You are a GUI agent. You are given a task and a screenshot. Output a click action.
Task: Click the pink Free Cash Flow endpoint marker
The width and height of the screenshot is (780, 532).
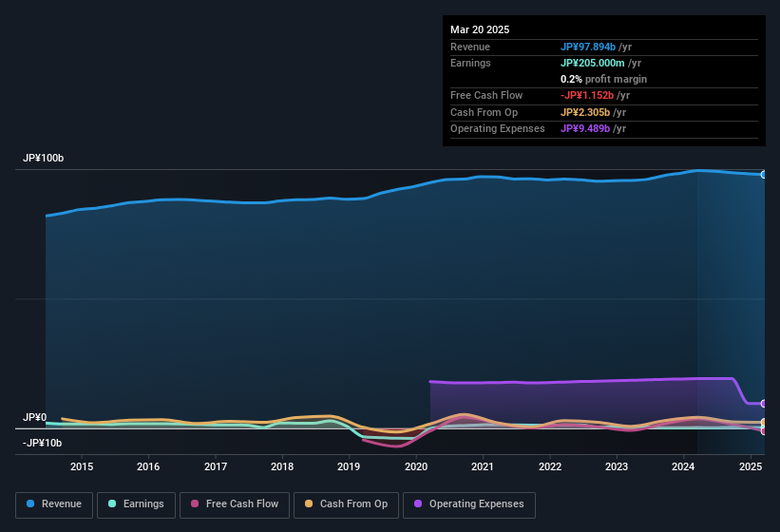[x=764, y=431]
